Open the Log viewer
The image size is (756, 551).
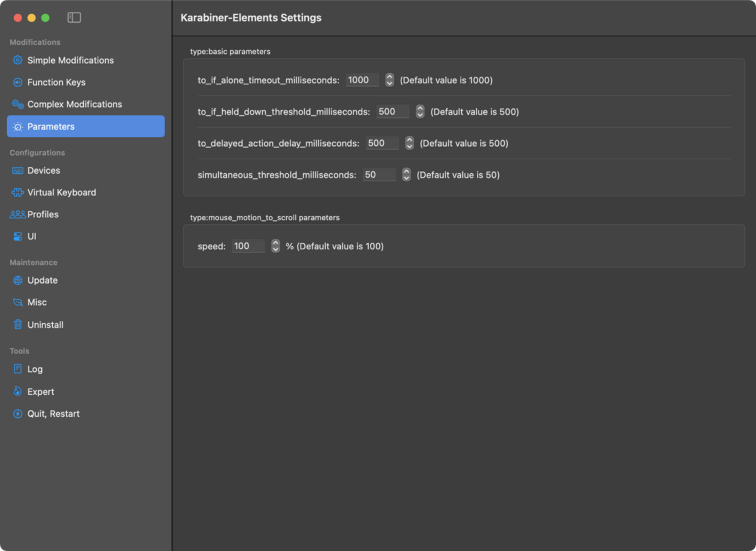pos(85,368)
